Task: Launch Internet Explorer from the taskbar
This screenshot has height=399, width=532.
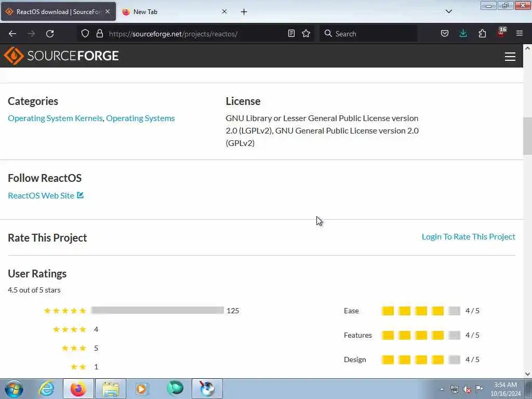Action: click(x=46, y=389)
